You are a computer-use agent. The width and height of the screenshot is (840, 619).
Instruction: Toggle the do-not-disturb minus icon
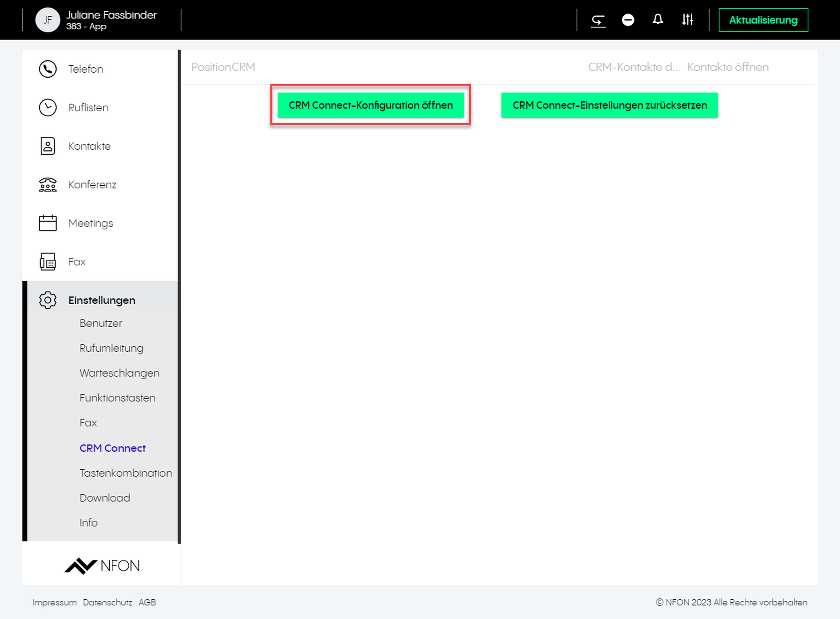[x=628, y=20]
